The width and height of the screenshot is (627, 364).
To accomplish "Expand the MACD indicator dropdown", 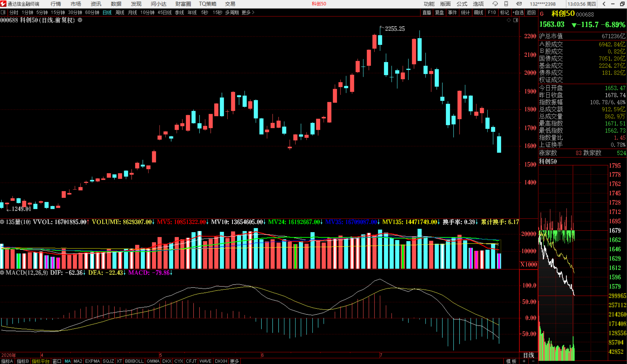I will pos(2,273).
